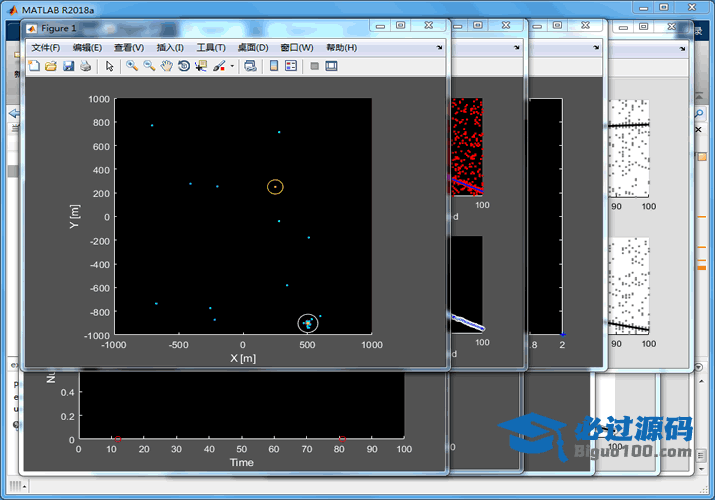This screenshot has width=715, height=500.
Task: Activate the Zoom In magnifier tool
Action: coord(132,66)
